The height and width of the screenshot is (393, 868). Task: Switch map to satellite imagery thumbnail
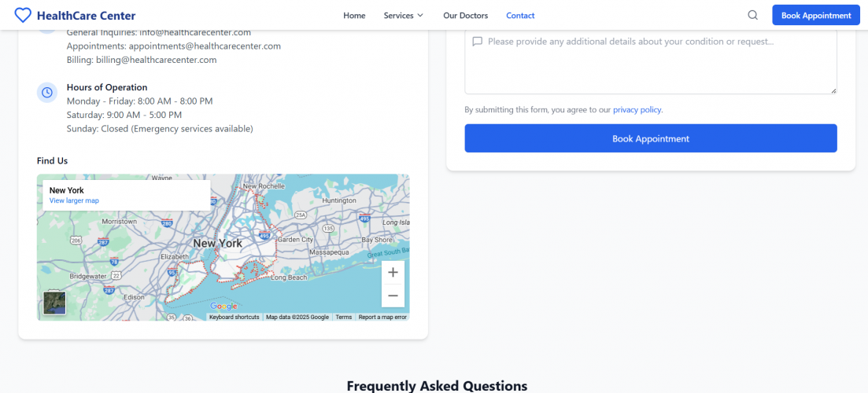pyautogui.click(x=54, y=303)
